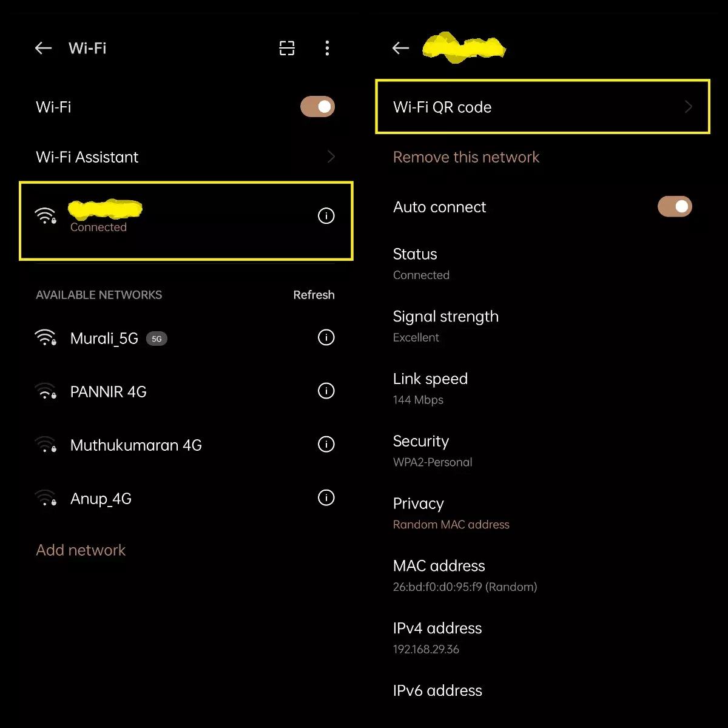
Task: Tap Remove this network
Action: [466, 157]
